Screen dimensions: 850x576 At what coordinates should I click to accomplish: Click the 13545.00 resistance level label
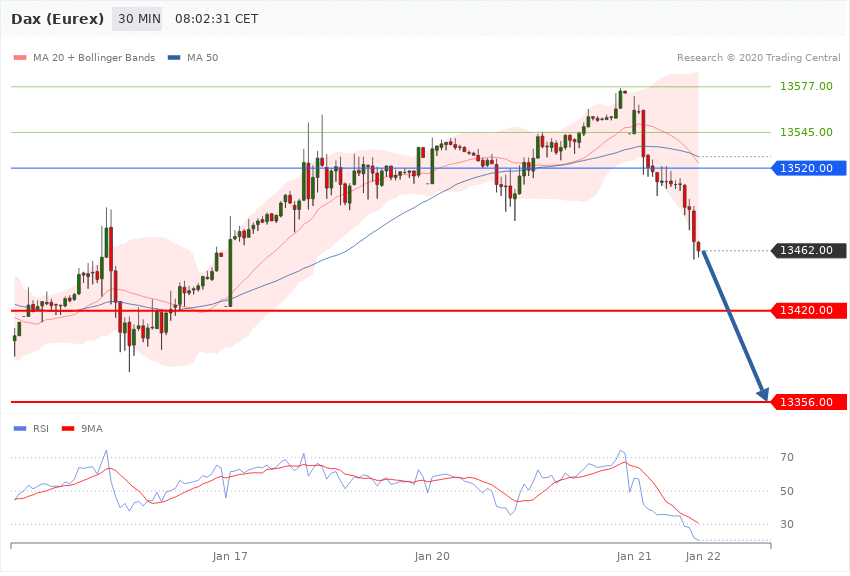pos(806,132)
